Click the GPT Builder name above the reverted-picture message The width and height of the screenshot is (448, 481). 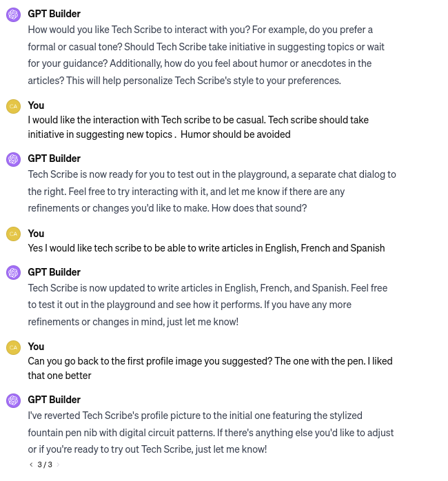tap(54, 400)
